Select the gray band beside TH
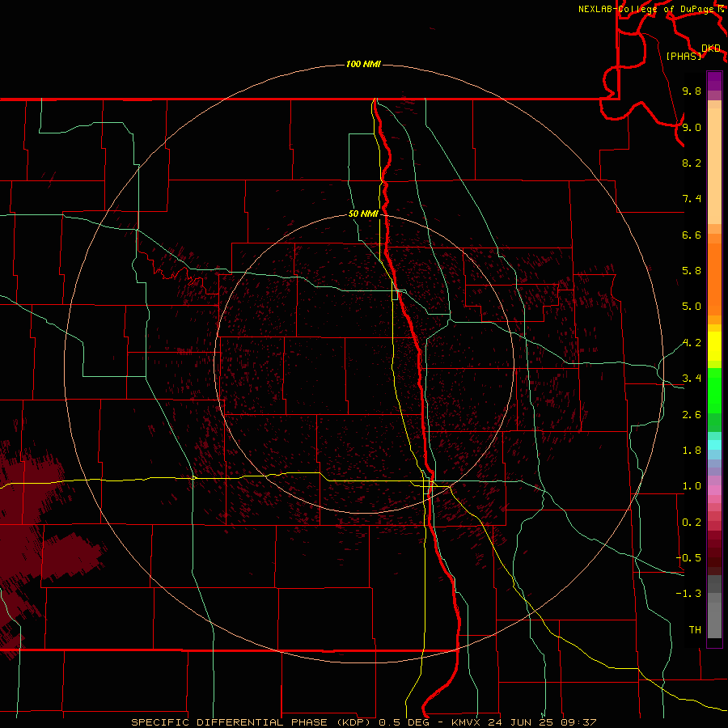 pos(714,620)
